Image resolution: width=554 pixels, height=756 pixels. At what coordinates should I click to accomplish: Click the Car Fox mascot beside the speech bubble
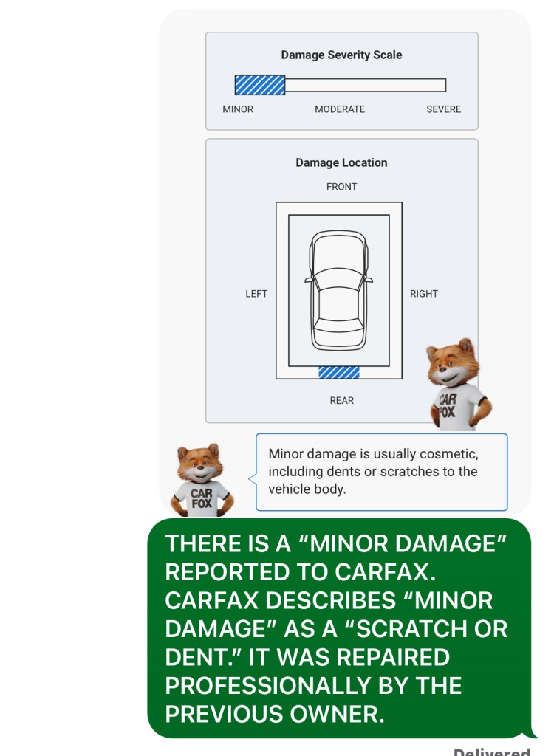coord(202,480)
